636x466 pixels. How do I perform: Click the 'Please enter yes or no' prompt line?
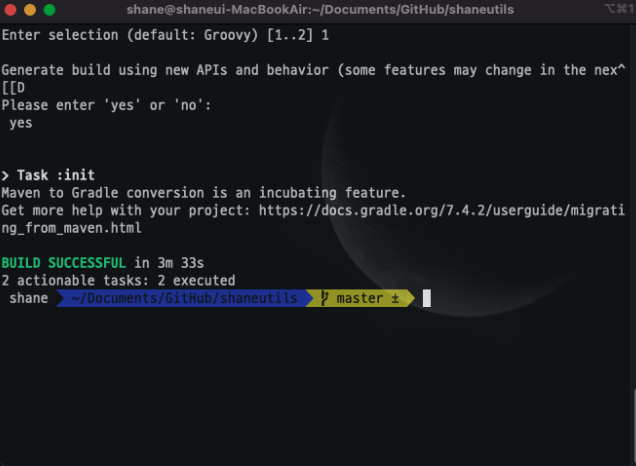tap(106, 105)
